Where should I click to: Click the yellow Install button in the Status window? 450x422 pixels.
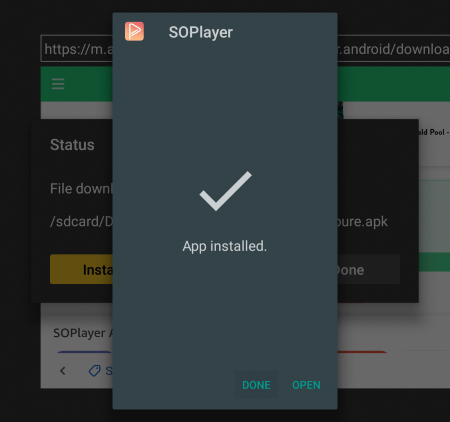[81, 269]
